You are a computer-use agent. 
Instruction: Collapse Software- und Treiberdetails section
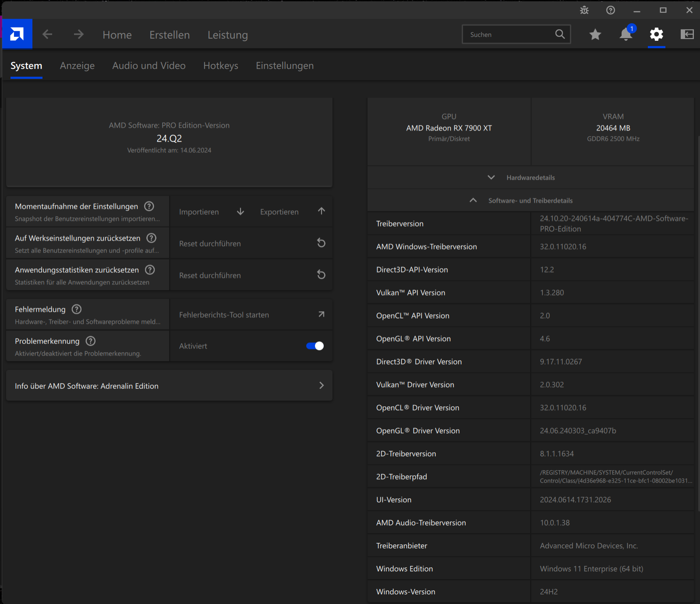pos(530,200)
